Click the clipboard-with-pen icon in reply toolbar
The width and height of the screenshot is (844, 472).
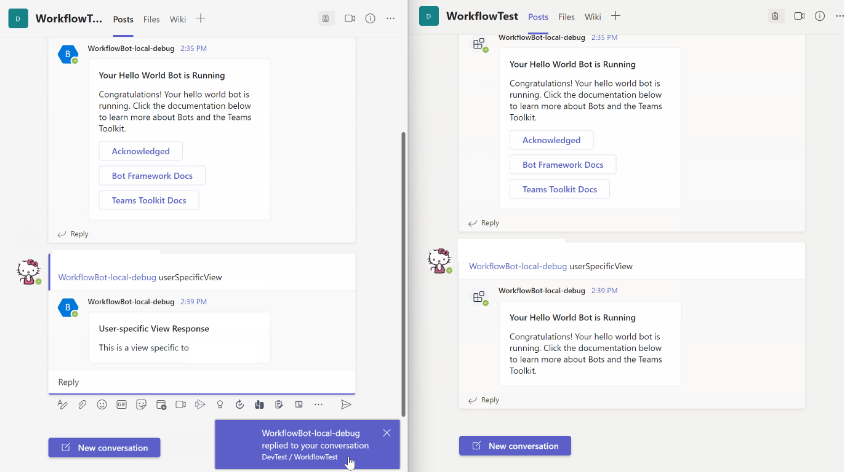point(279,405)
